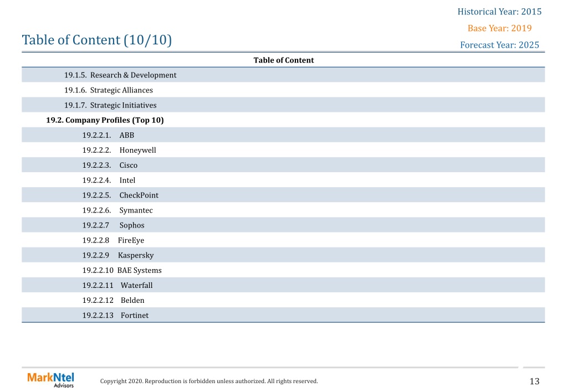Select row '19.1.5. Research & Development'

(x=284, y=75)
